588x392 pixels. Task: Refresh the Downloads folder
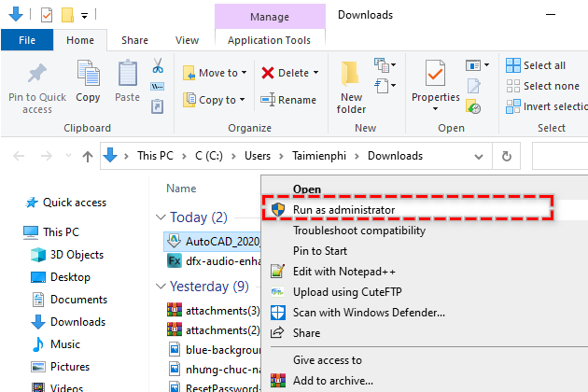pyautogui.click(x=506, y=156)
